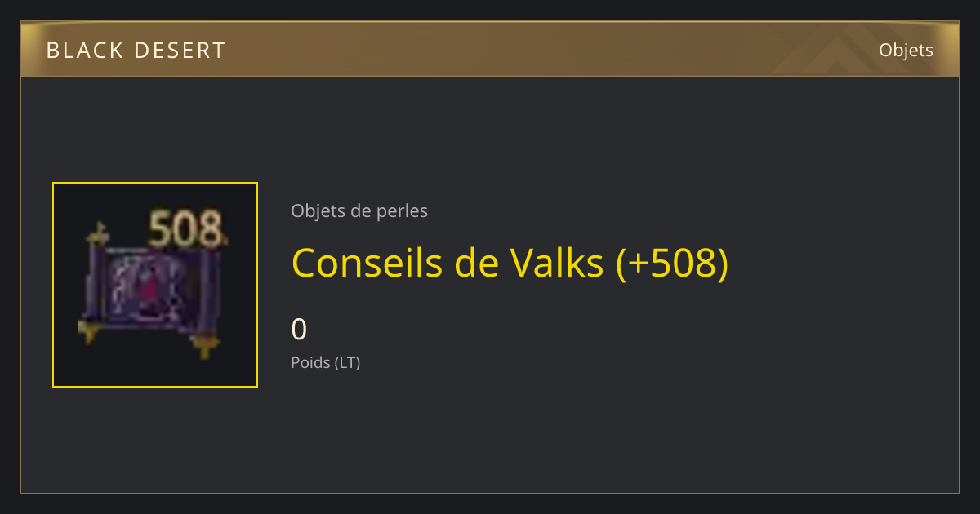This screenshot has width=980, height=514.
Task: Click the gold finial atop the scroll icon
Action: 98,233
